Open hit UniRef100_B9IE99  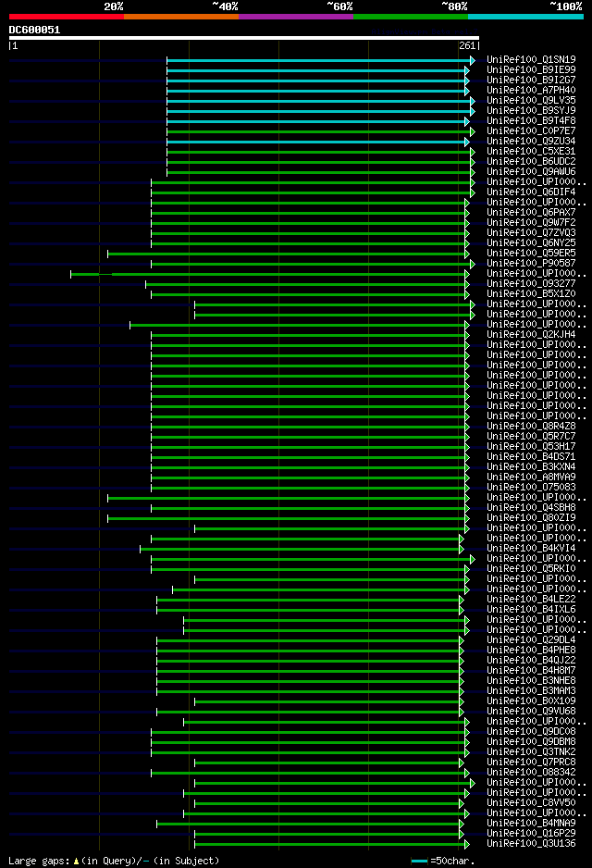[531, 69]
